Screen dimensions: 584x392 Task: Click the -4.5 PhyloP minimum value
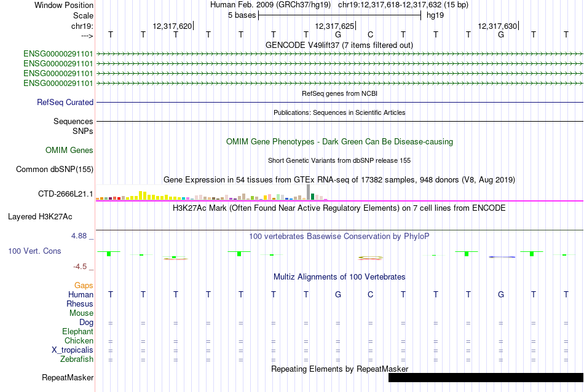click(x=80, y=267)
